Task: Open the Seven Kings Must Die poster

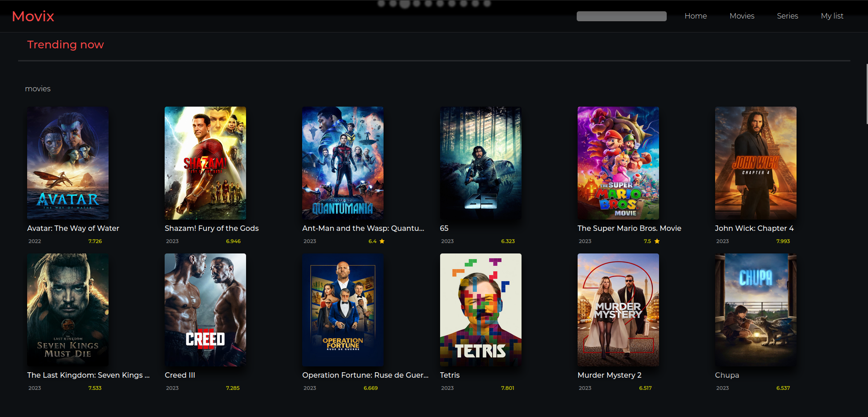Action: tap(68, 310)
